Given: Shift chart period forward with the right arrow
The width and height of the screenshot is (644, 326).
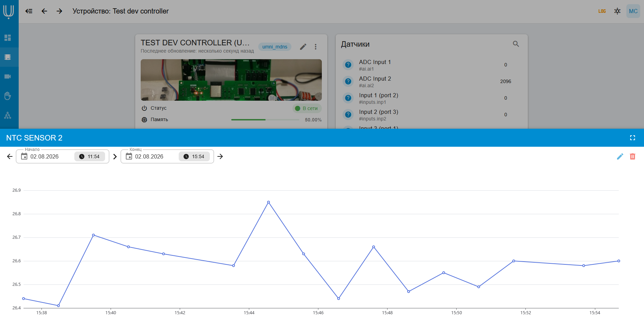Looking at the screenshot, I should click(220, 156).
